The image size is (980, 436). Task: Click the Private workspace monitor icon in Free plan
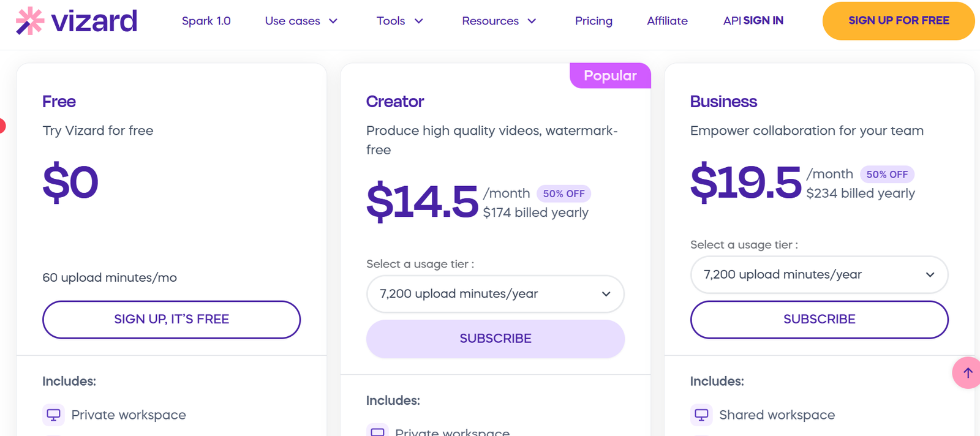(53, 415)
